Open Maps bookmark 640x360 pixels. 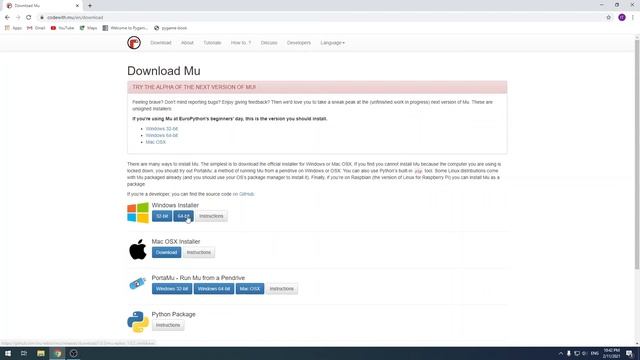point(88,28)
